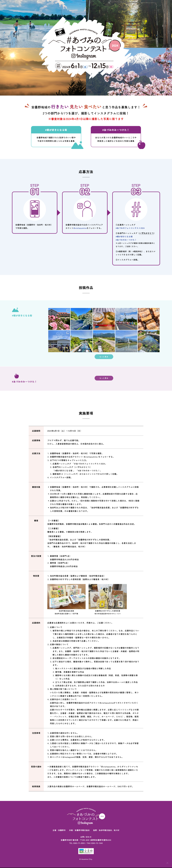This screenshot has width=172, height=868.
Task: Click the smartphone icon in STEP 01
Action: [x=34, y=209]
